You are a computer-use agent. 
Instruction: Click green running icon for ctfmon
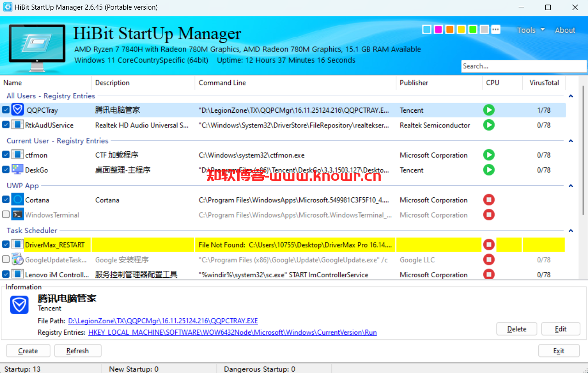(x=489, y=155)
